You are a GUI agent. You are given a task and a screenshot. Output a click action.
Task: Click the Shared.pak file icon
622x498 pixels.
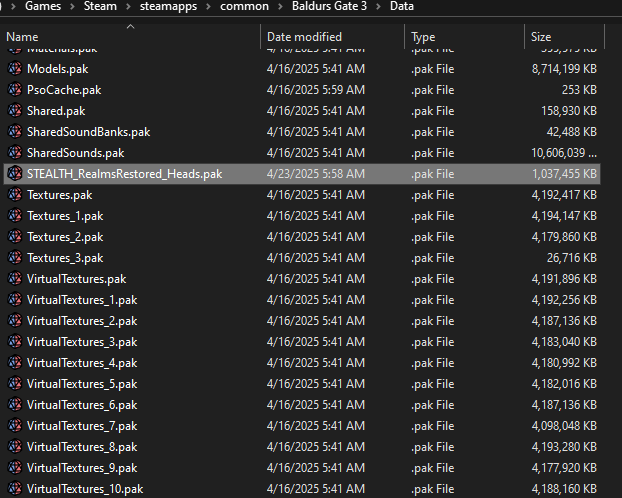coord(15,111)
